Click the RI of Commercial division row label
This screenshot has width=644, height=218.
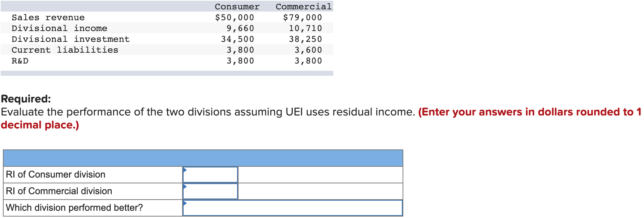point(58,191)
